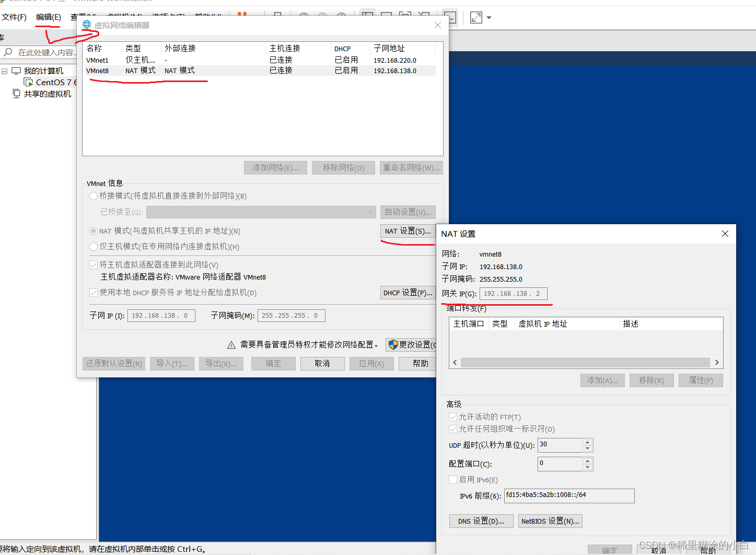This screenshot has width=756, height=555.
Task: Click the 属性(P) port forwarding button
Action: pos(701,380)
